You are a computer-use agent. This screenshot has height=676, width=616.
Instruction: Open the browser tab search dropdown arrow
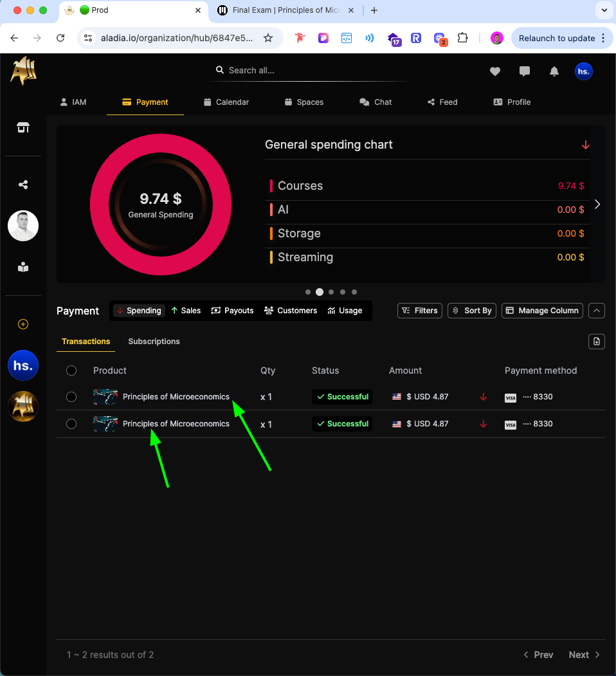(x=604, y=10)
